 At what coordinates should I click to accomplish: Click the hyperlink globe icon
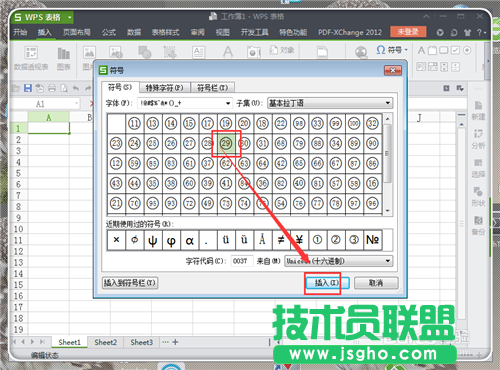361,52
